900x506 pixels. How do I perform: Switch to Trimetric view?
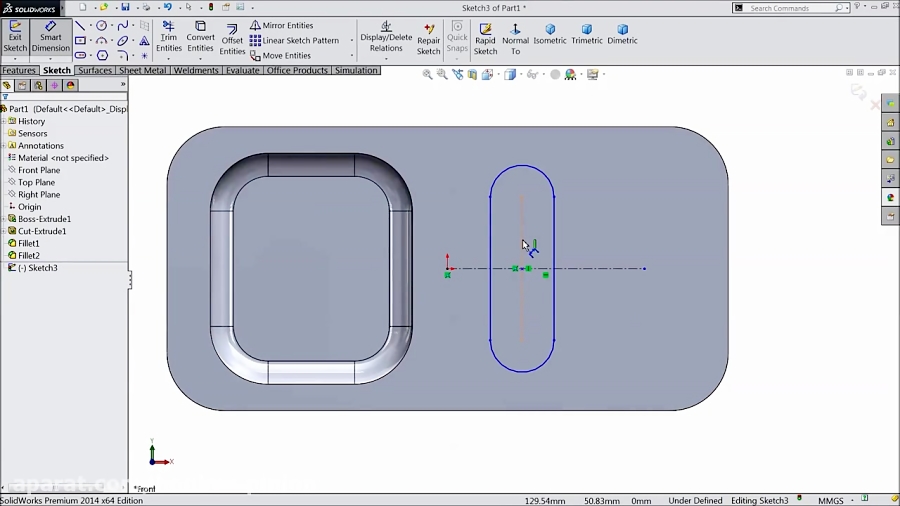click(x=587, y=34)
